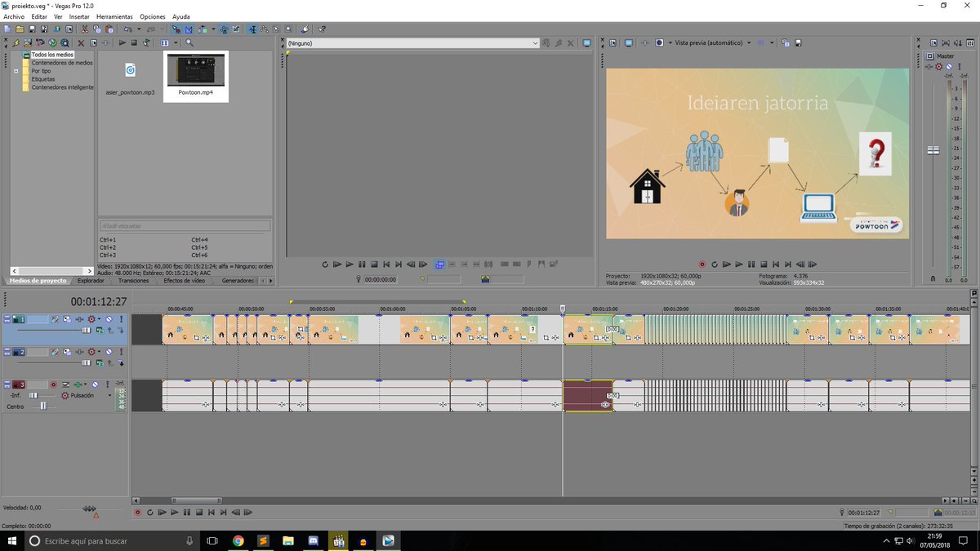Save preview snapshot to file icon
Viewport: 980px width, 551px height.
[799, 42]
